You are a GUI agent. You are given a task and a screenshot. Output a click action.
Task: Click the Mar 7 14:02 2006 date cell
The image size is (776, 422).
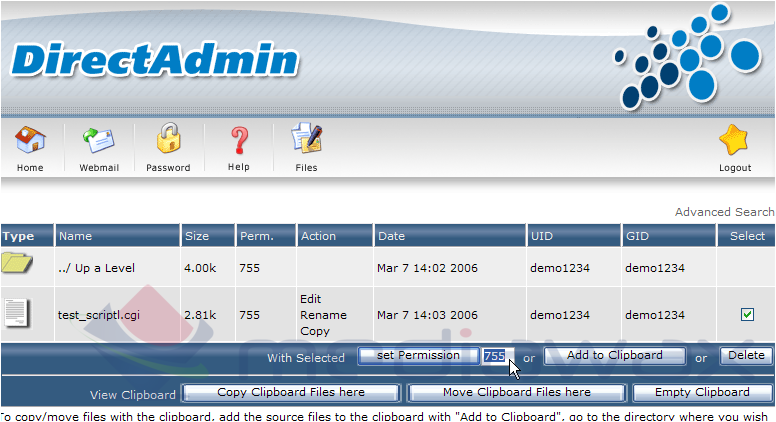[x=427, y=268]
